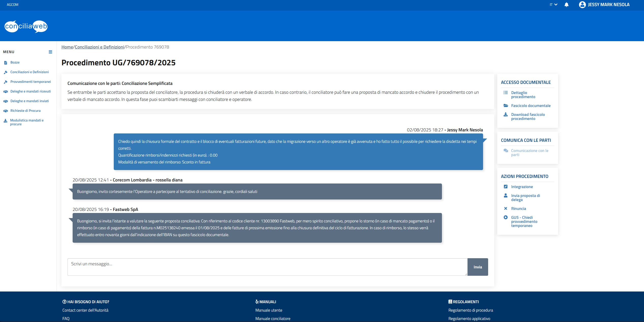Open the IT language dropdown

click(553, 5)
